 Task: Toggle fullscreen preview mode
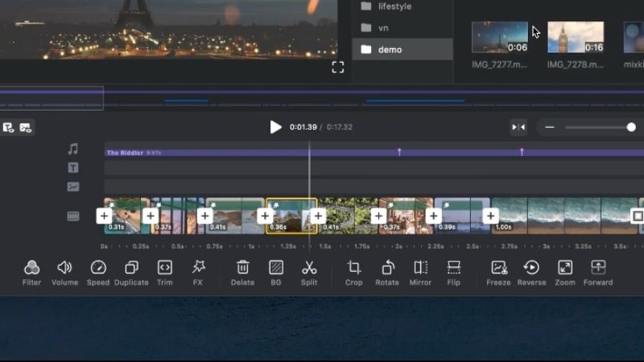tap(338, 67)
